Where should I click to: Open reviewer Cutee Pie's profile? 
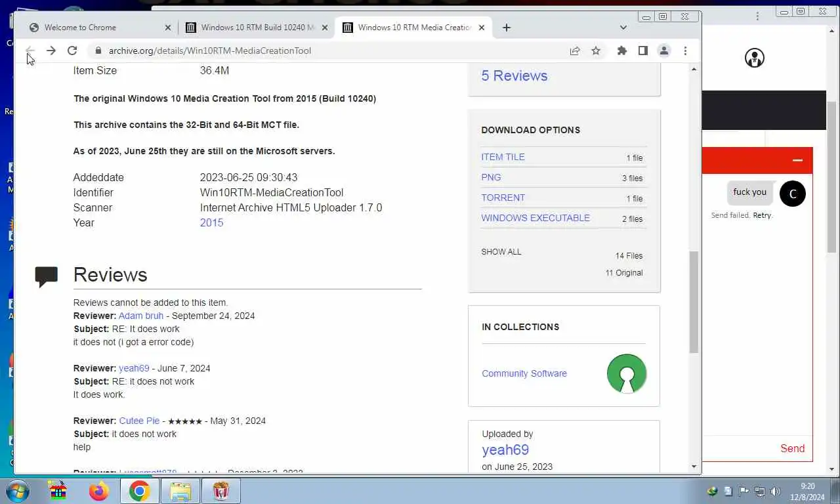(139, 421)
